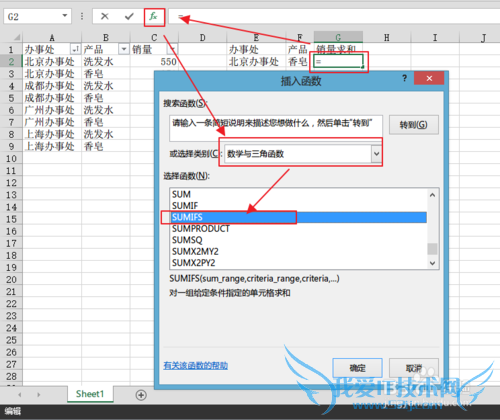Screen dimensions: 500x420
Task: Switch to the Sheet1 tab
Action: 90,394
